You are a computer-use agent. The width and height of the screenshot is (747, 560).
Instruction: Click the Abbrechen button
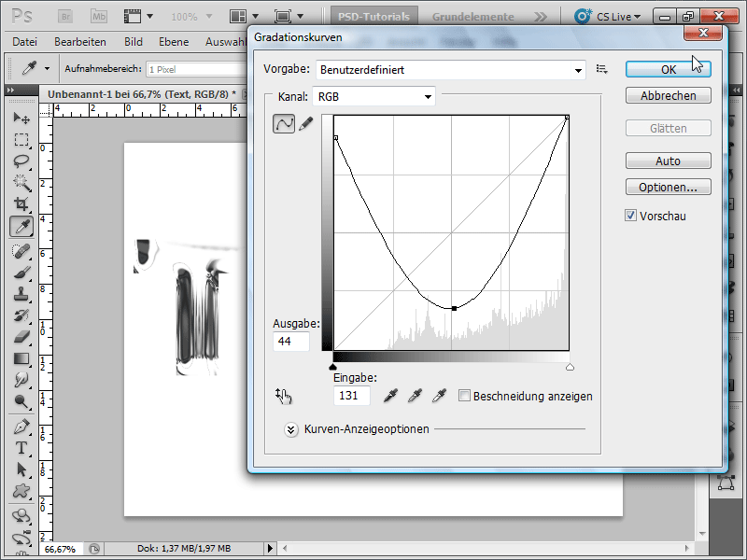669,96
